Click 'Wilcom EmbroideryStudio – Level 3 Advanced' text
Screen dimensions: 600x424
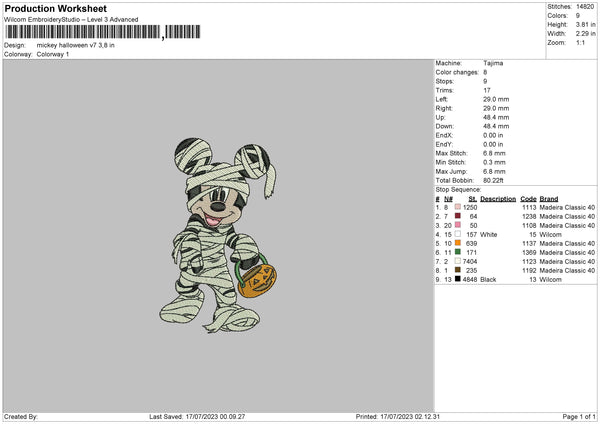[71, 20]
